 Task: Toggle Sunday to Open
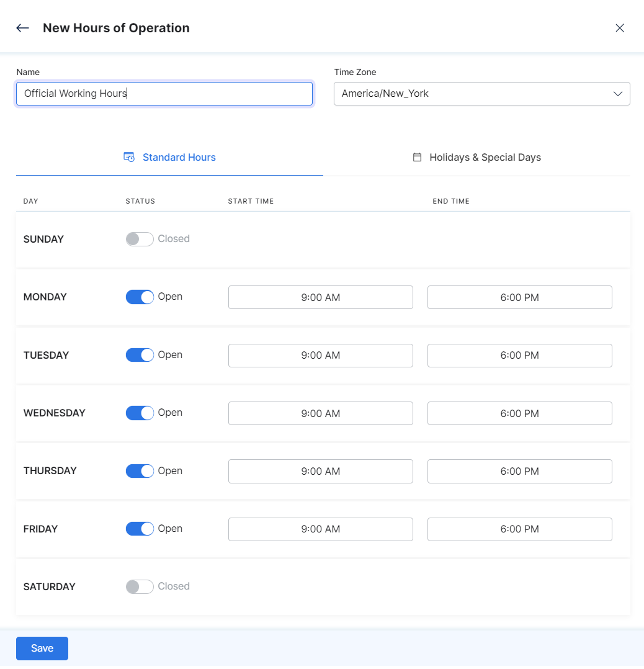pyautogui.click(x=139, y=239)
